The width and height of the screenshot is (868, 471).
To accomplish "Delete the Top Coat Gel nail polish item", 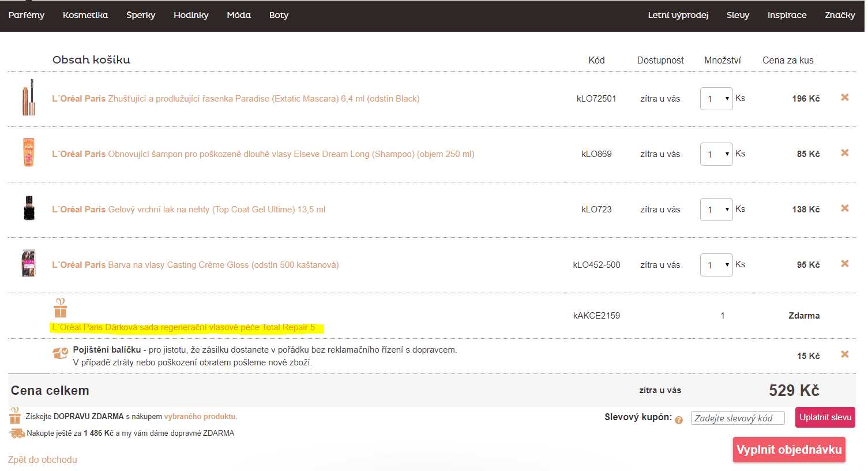I will click(x=844, y=208).
